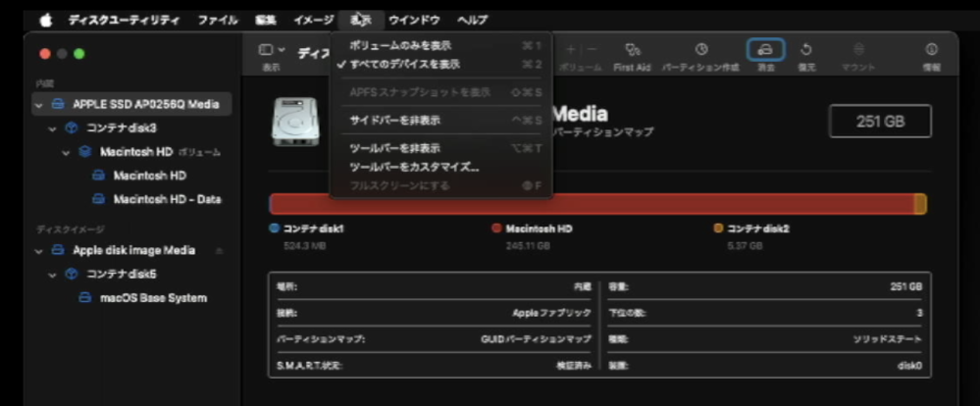Open the ウインドウ menu
The height and width of the screenshot is (406, 980).
(x=414, y=20)
